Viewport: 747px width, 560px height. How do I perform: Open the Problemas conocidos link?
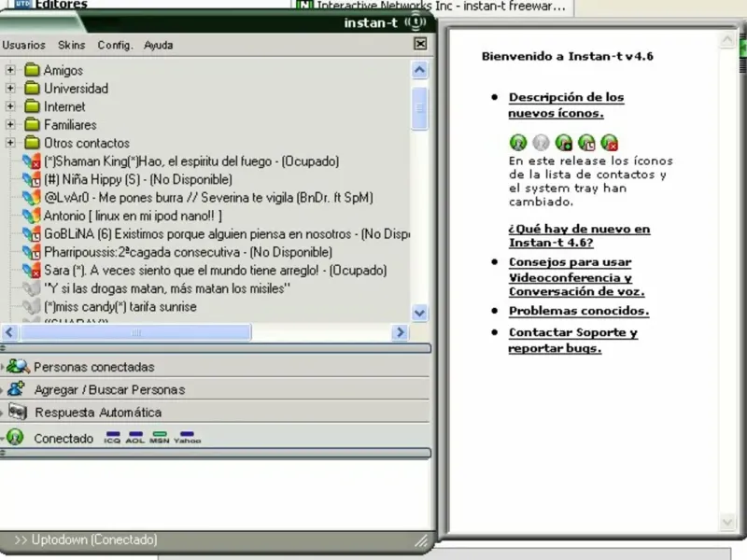pos(579,311)
